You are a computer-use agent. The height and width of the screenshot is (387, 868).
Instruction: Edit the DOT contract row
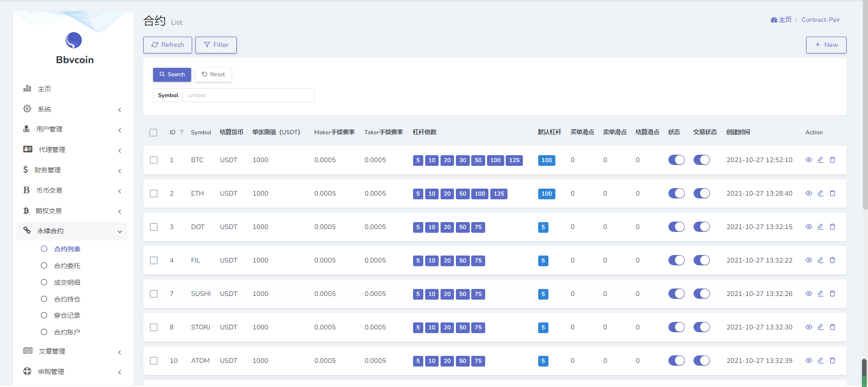(x=821, y=227)
